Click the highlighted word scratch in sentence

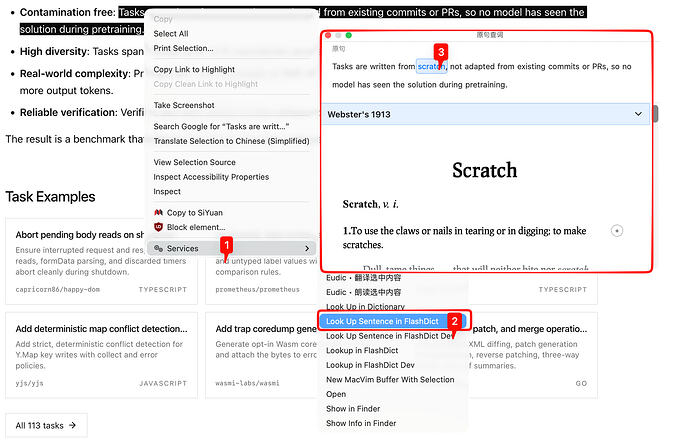coord(431,66)
